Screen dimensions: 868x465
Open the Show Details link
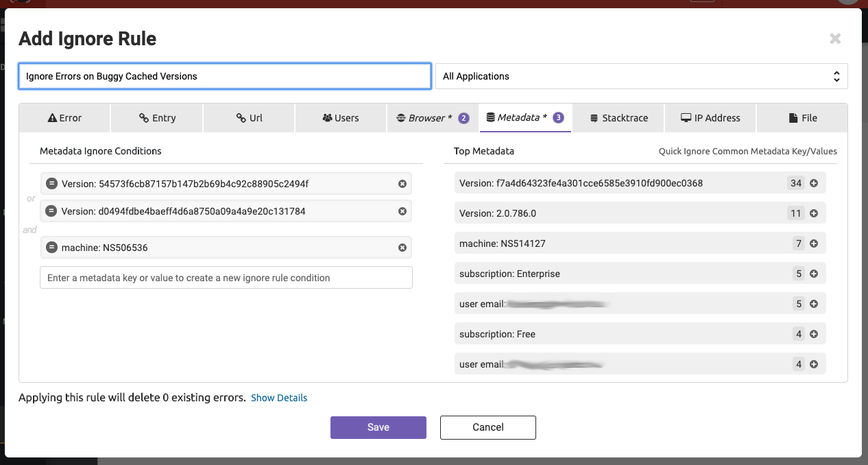coord(279,398)
